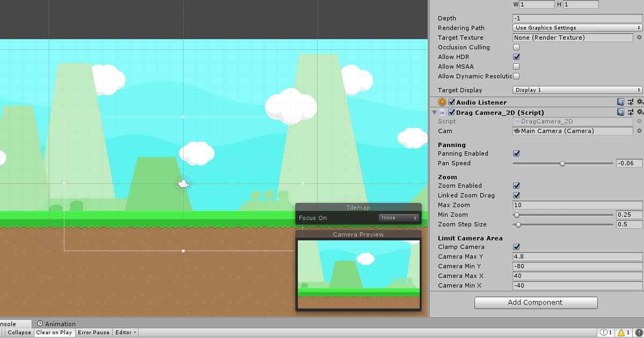This screenshot has height=338, width=644.
Task: Click the Add Component button
Action: pos(536,303)
